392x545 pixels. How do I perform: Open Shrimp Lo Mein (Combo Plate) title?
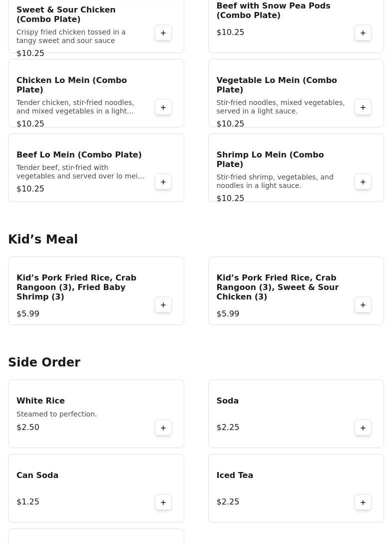pyautogui.click(x=270, y=159)
